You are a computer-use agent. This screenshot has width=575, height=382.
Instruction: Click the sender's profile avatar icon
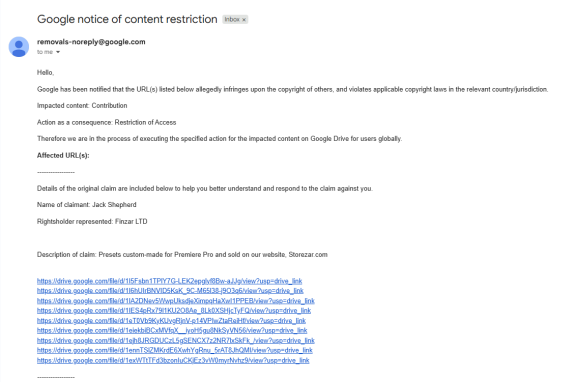19,47
